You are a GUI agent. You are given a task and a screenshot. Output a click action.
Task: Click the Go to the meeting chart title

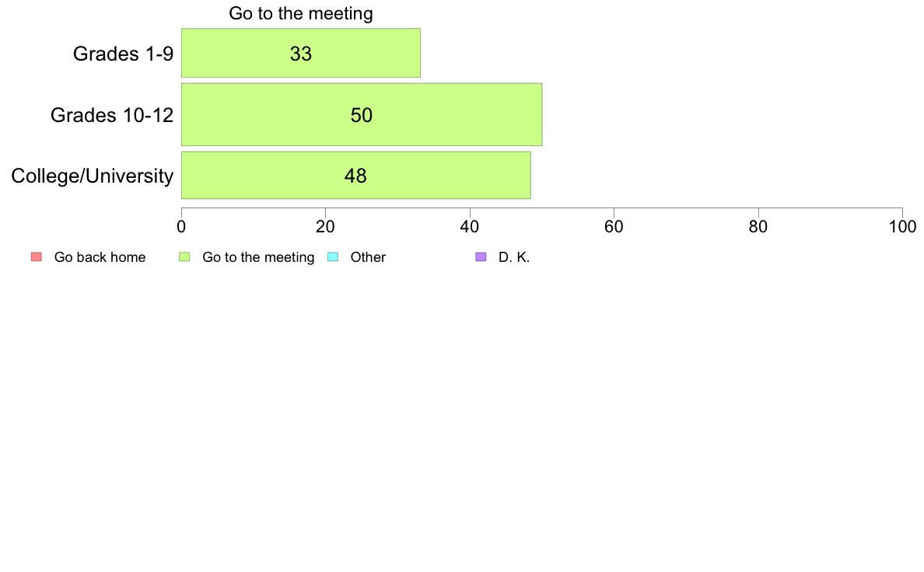point(300,13)
